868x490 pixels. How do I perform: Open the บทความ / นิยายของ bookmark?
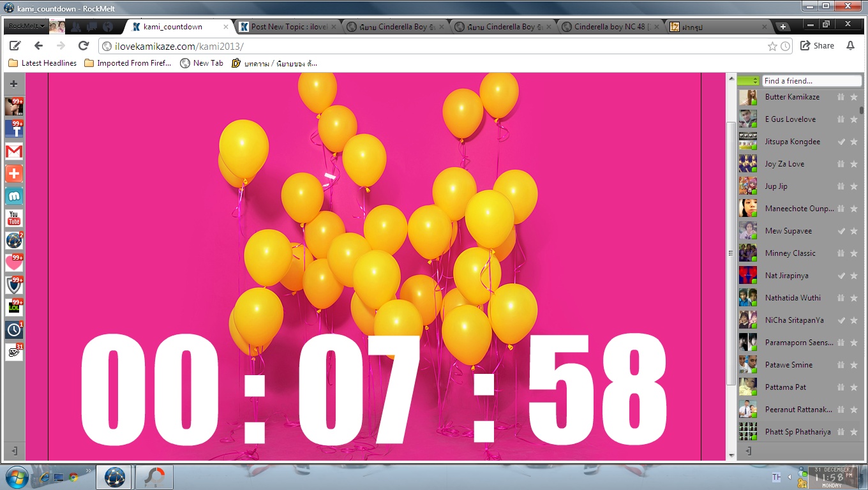click(274, 63)
